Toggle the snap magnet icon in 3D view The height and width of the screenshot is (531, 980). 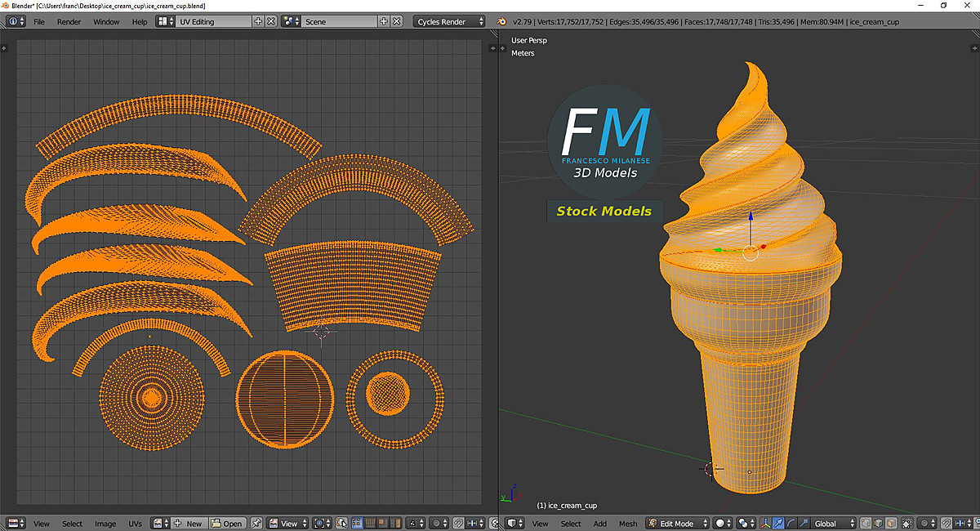947,523
